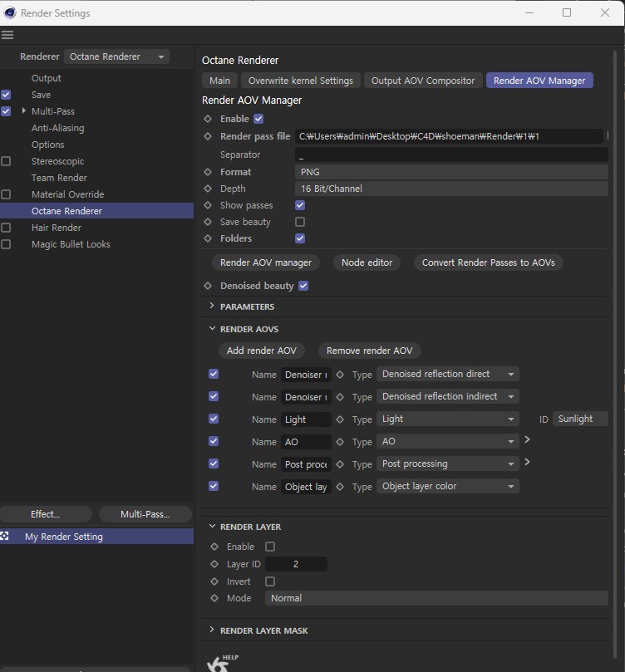Click keyframe diamond beside Show passes

click(x=208, y=205)
